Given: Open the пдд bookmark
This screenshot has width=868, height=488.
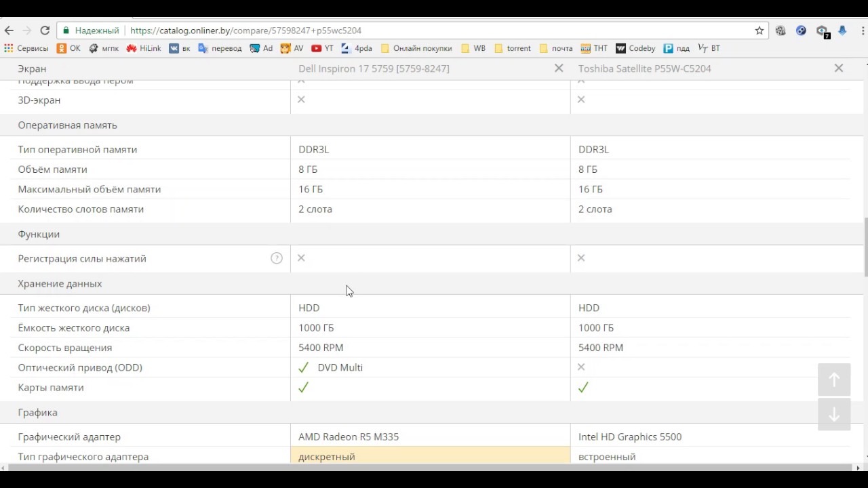Looking at the screenshot, I should pos(677,48).
